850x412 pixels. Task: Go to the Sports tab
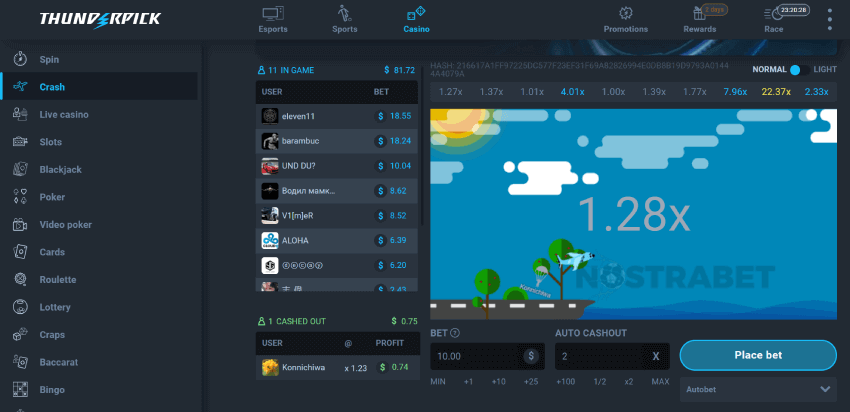click(345, 19)
